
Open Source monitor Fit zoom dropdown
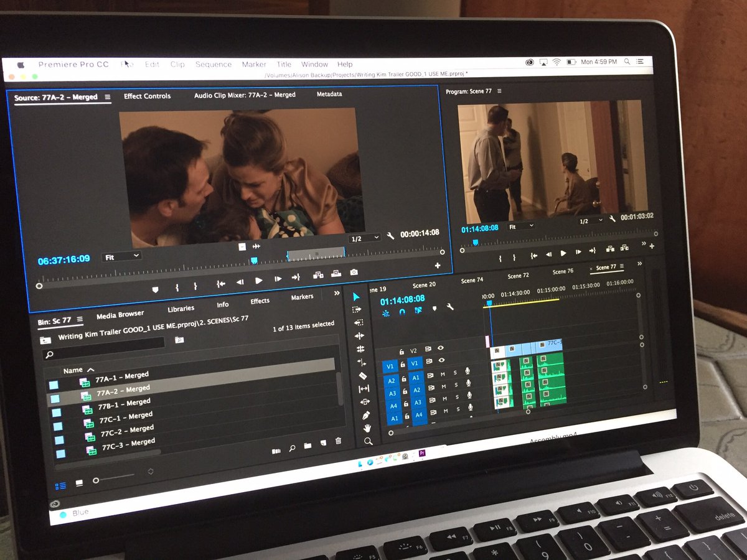point(122,256)
